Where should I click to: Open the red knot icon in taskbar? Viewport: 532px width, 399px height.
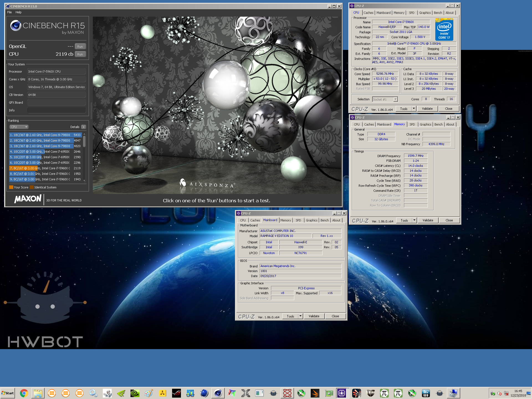click(x=287, y=393)
